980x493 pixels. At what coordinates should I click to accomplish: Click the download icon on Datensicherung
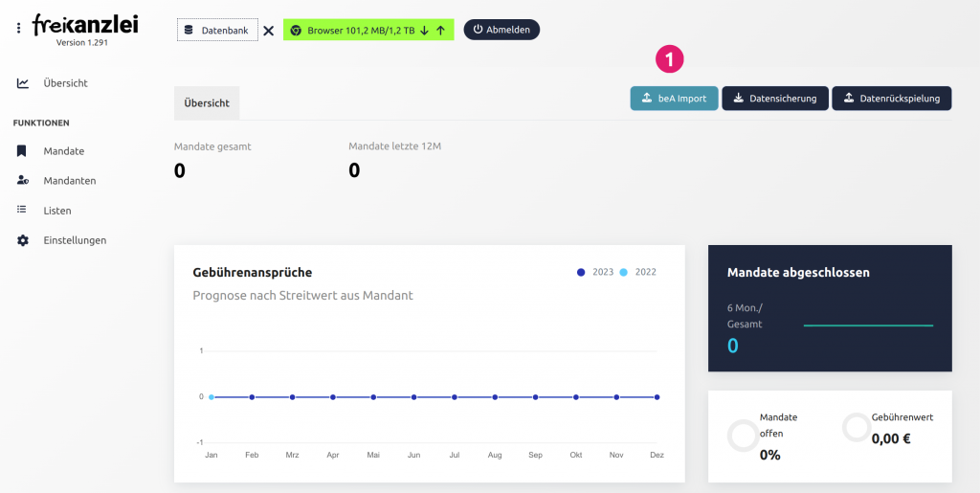click(738, 98)
